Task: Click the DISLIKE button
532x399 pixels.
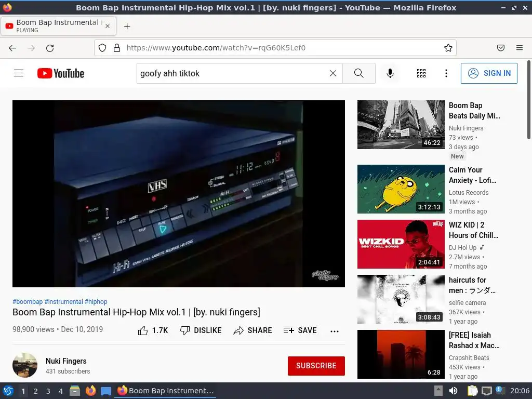Action: [x=201, y=330]
